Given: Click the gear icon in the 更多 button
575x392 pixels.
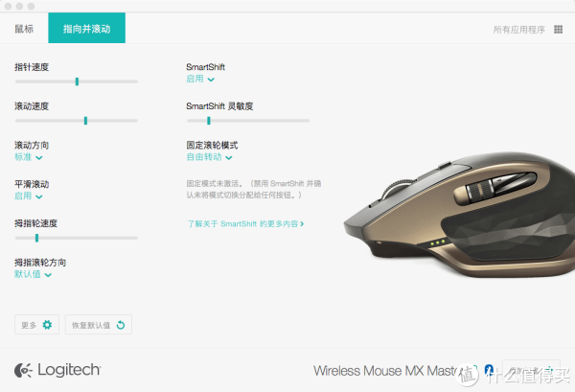Looking at the screenshot, I should click(x=47, y=325).
